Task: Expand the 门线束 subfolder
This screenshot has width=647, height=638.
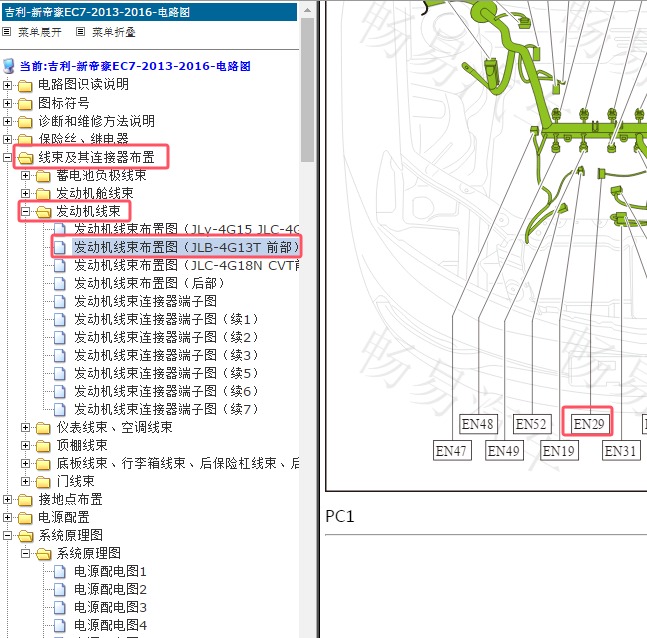Action: [x=26, y=481]
